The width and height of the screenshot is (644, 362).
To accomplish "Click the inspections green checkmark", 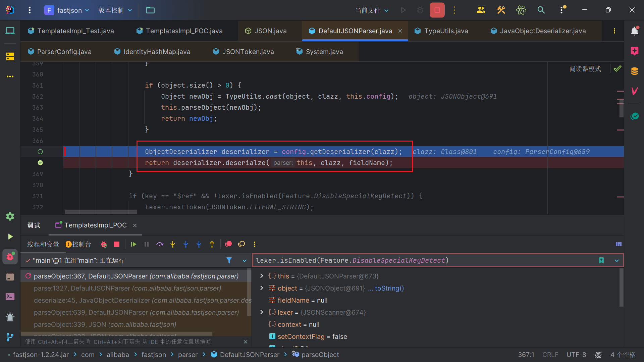I will click(618, 69).
